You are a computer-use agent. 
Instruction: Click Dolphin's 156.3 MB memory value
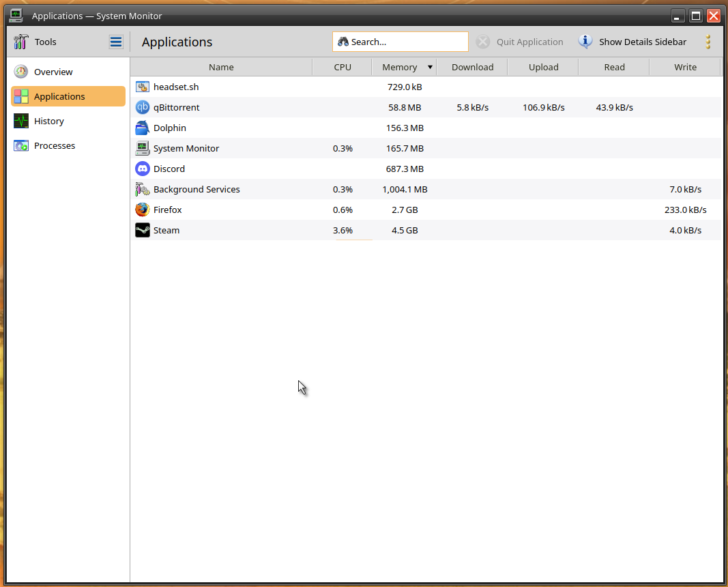tap(405, 128)
